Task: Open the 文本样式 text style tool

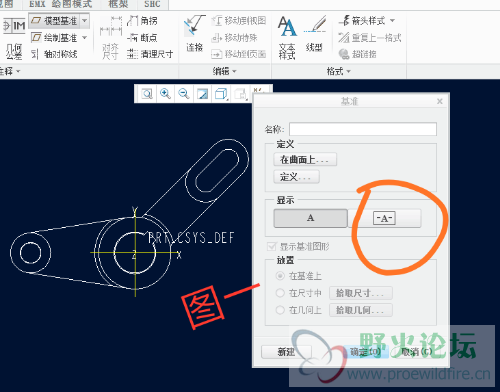Action: click(x=287, y=37)
